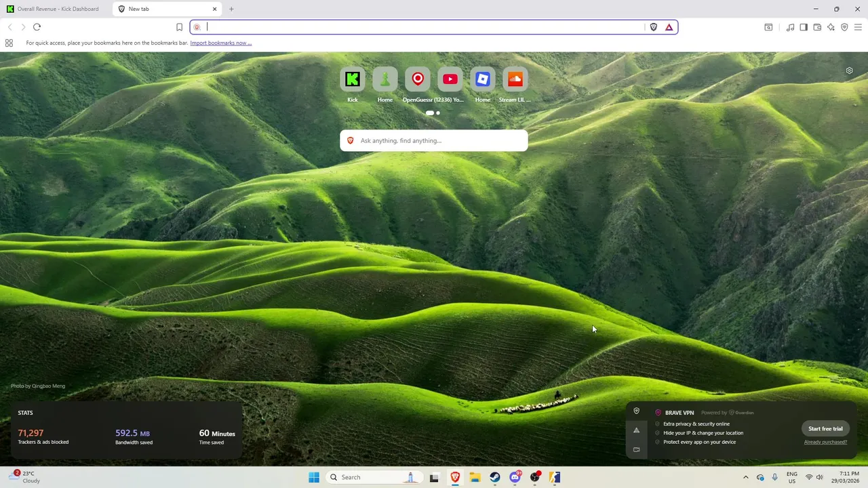Select the Rewards triangle widget tab
This screenshot has width=868, height=488.
(636, 430)
